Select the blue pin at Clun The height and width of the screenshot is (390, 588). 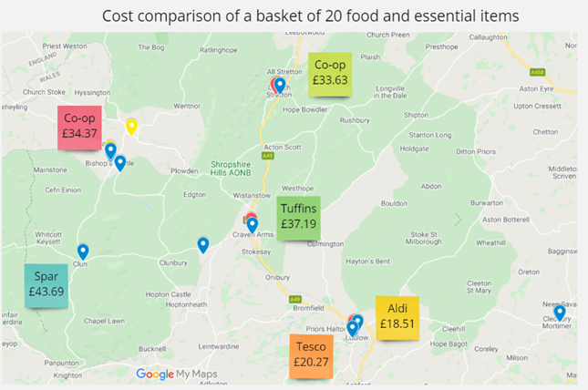point(83,251)
